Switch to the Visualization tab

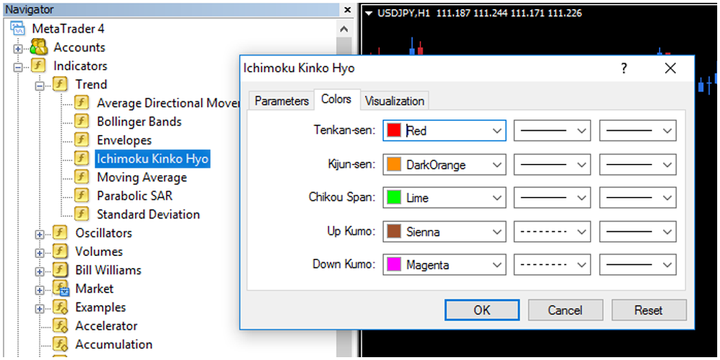click(394, 101)
